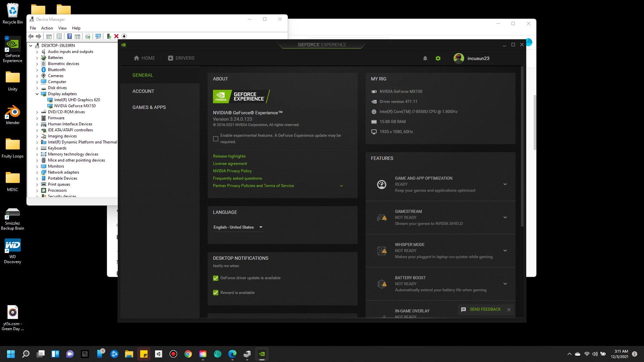
Task: Open the Release highlights link
Action: (x=229, y=156)
